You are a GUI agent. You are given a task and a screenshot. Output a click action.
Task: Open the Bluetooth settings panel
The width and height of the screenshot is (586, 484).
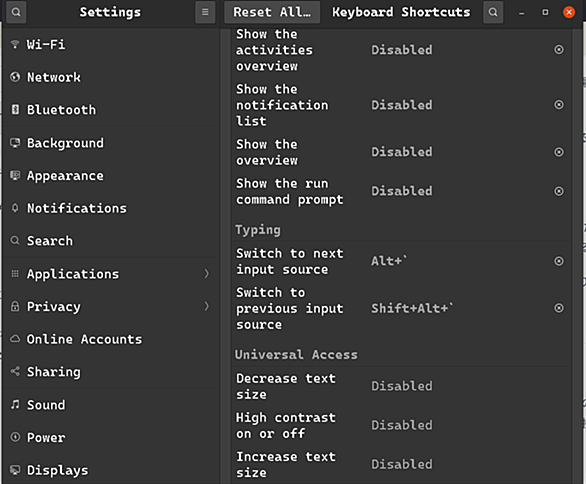111,110
